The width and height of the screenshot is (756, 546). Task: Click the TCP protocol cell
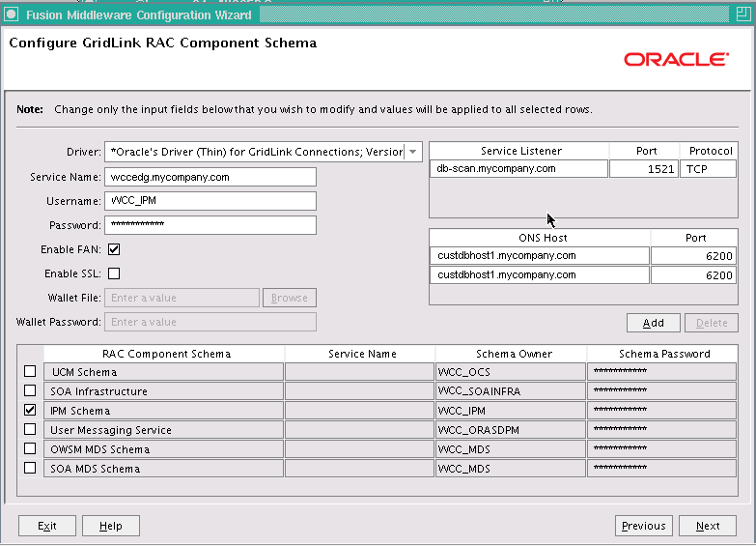[x=709, y=169]
